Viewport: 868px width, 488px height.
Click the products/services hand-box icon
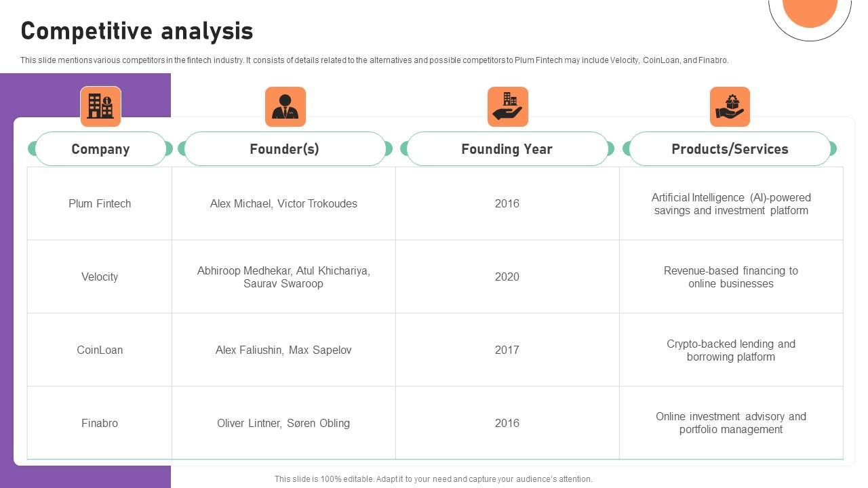pyautogui.click(x=730, y=106)
